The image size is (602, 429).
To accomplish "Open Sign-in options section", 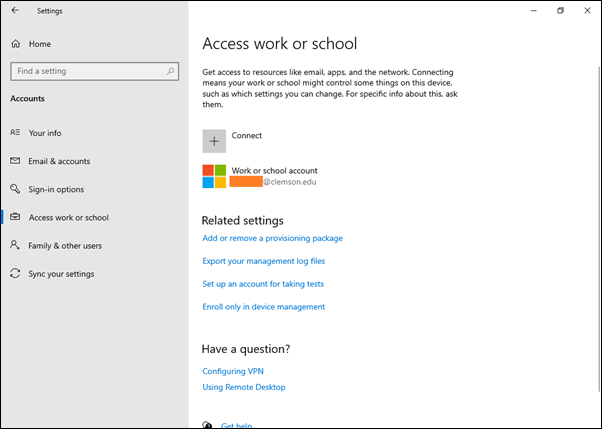I will click(x=56, y=189).
